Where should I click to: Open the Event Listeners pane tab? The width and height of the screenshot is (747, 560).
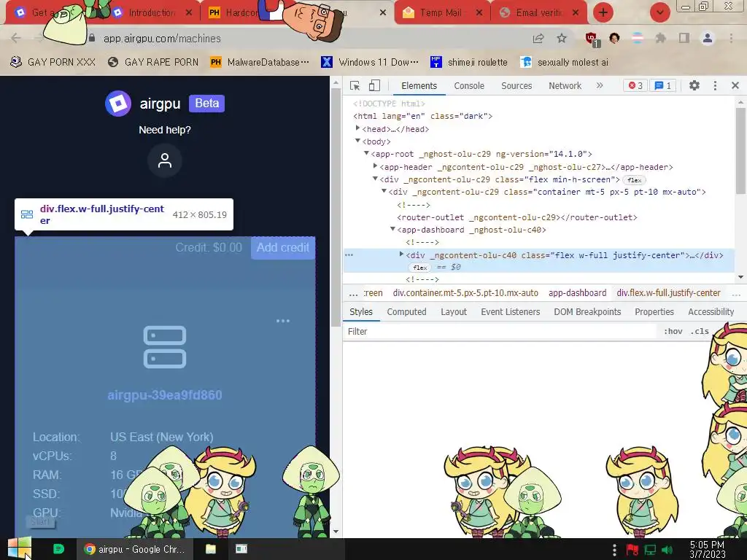pyautogui.click(x=510, y=312)
